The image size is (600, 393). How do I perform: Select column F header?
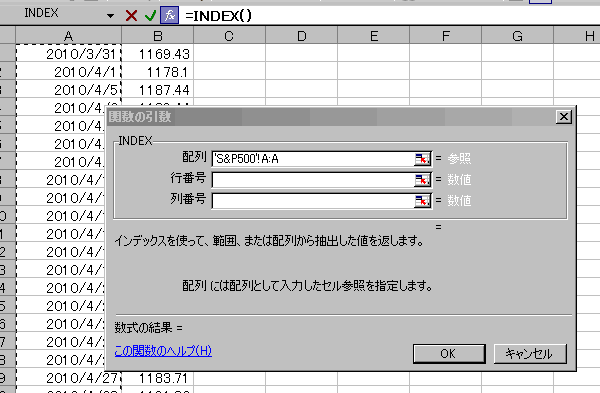(x=445, y=36)
